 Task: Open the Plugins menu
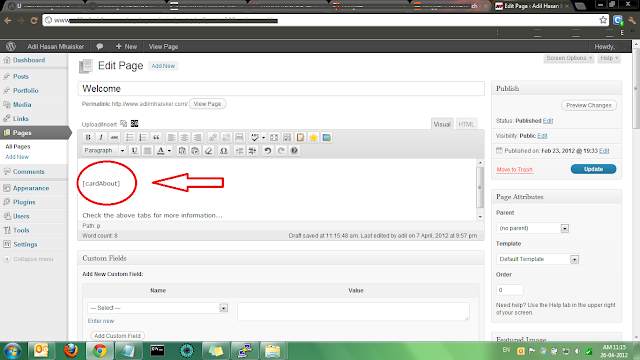24,202
